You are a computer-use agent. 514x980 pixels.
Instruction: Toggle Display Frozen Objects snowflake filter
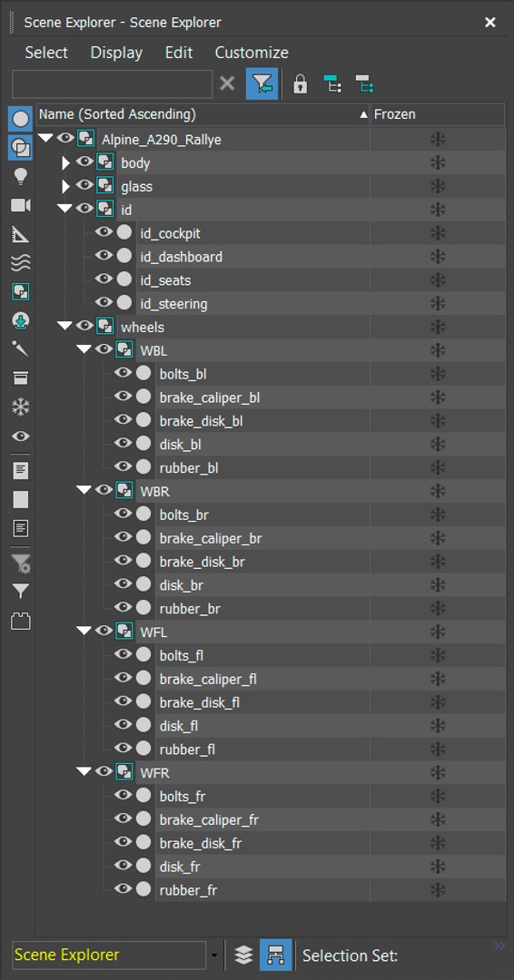21,407
